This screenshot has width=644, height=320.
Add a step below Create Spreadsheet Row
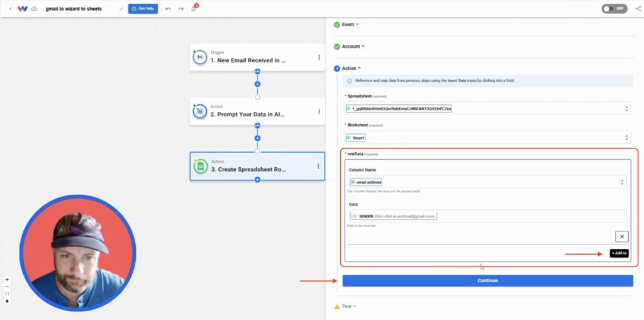257,180
